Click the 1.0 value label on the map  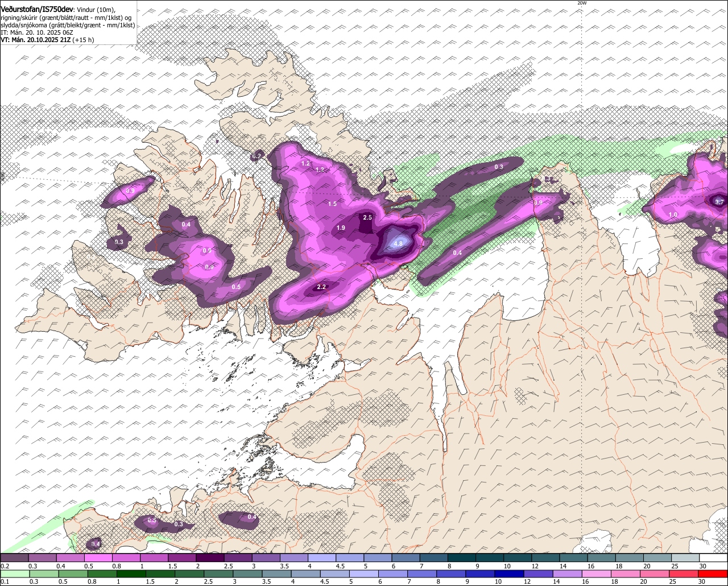coord(673,214)
